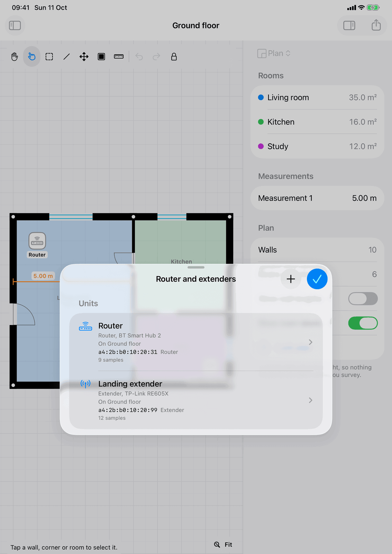Undo the last action
This screenshot has height=554, width=392.
(x=139, y=56)
